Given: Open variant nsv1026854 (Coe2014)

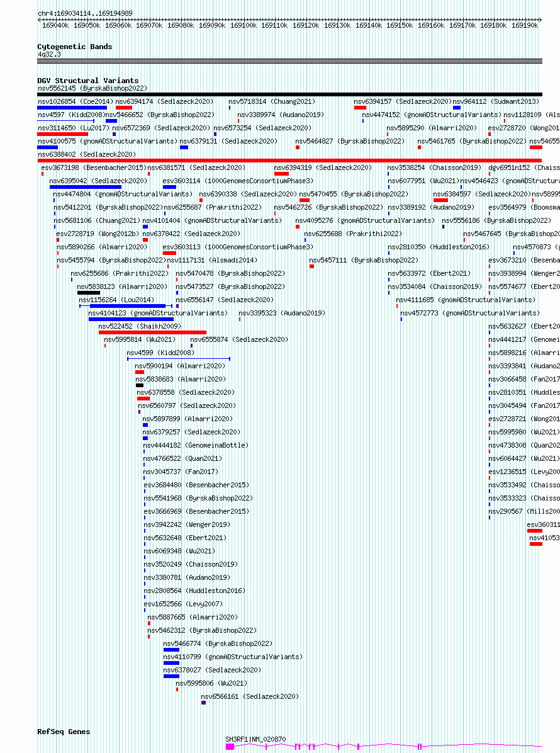Looking at the screenshot, I should pos(76,102).
